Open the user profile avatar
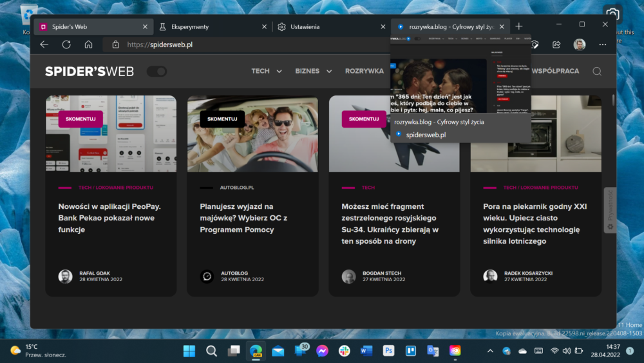 (580, 44)
